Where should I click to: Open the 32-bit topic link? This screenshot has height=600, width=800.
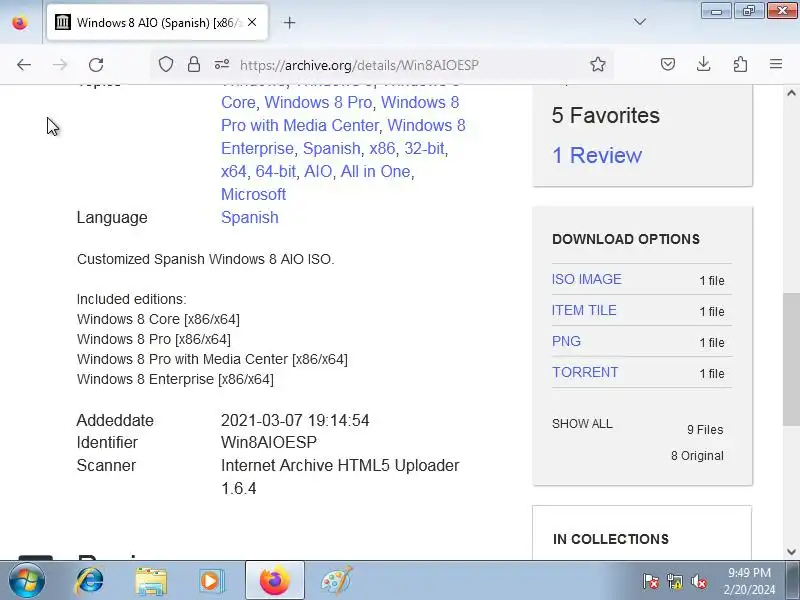point(424,148)
